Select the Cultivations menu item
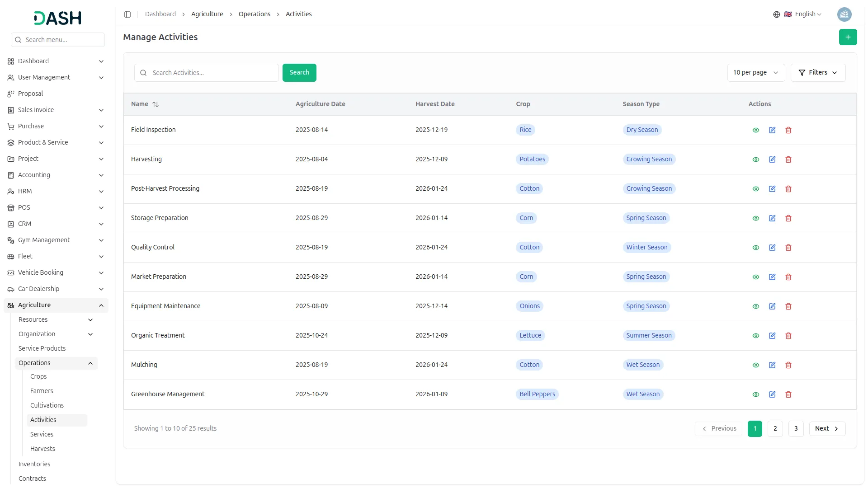This screenshot has height=488, width=868. pyautogui.click(x=47, y=405)
